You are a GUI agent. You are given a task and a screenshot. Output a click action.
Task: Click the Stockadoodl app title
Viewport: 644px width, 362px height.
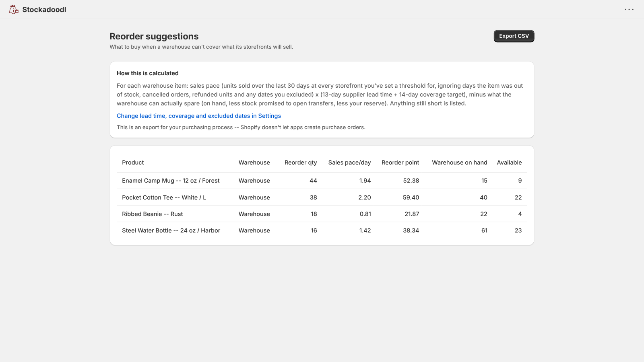[x=44, y=10]
